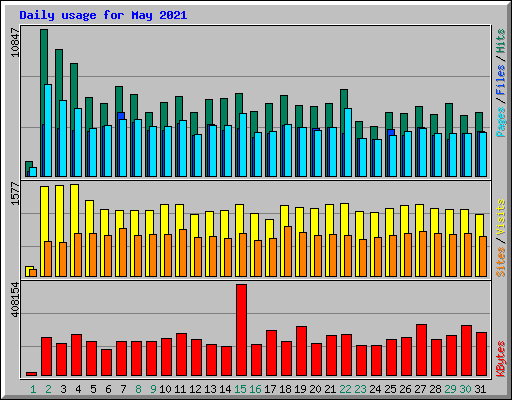Click the 10847 hits axis value

[16, 42]
